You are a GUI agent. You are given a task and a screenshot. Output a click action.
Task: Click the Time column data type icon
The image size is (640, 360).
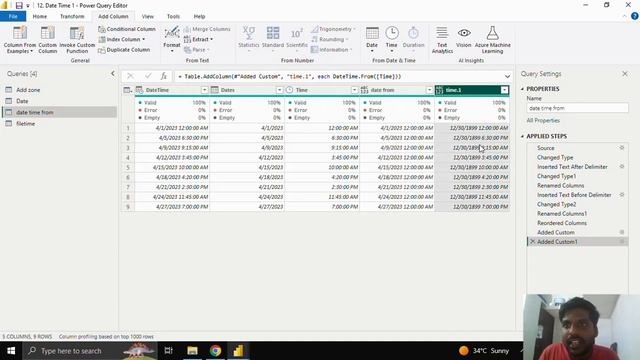tap(289, 90)
